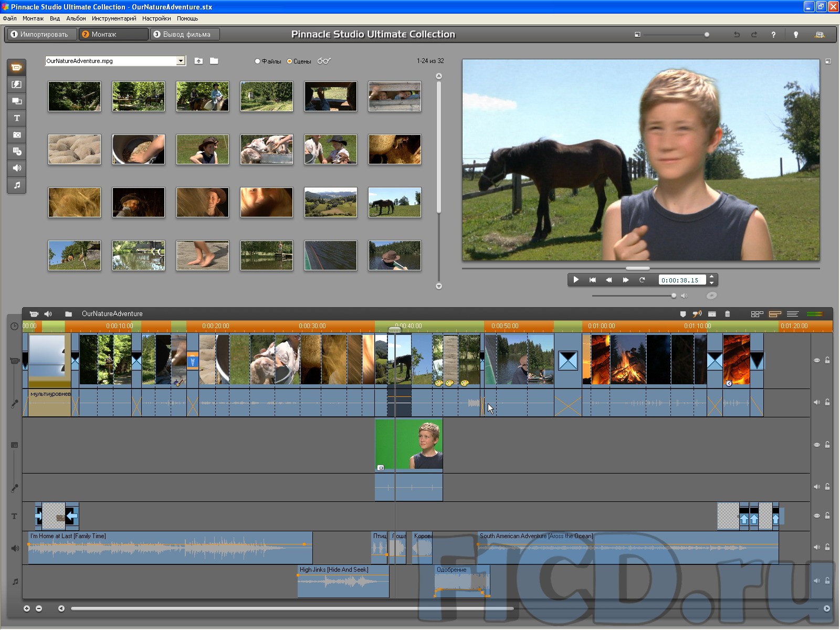Screen dimensions: 840x630
Task: Open the audio level meter
Action: 815,314
